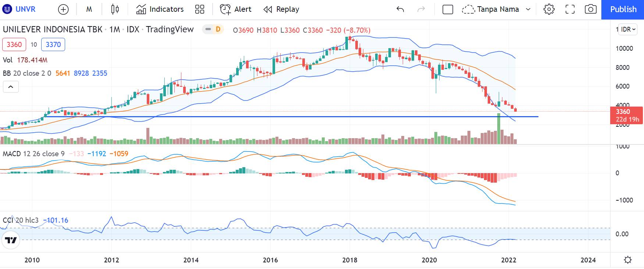This screenshot has height=269, width=644.
Task: Redo the chart action
Action: tap(421, 9)
